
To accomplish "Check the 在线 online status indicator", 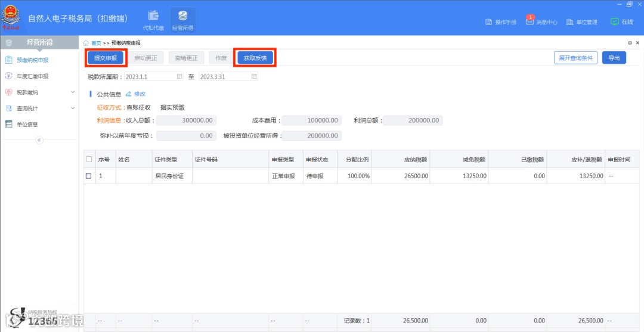I will (621, 21).
